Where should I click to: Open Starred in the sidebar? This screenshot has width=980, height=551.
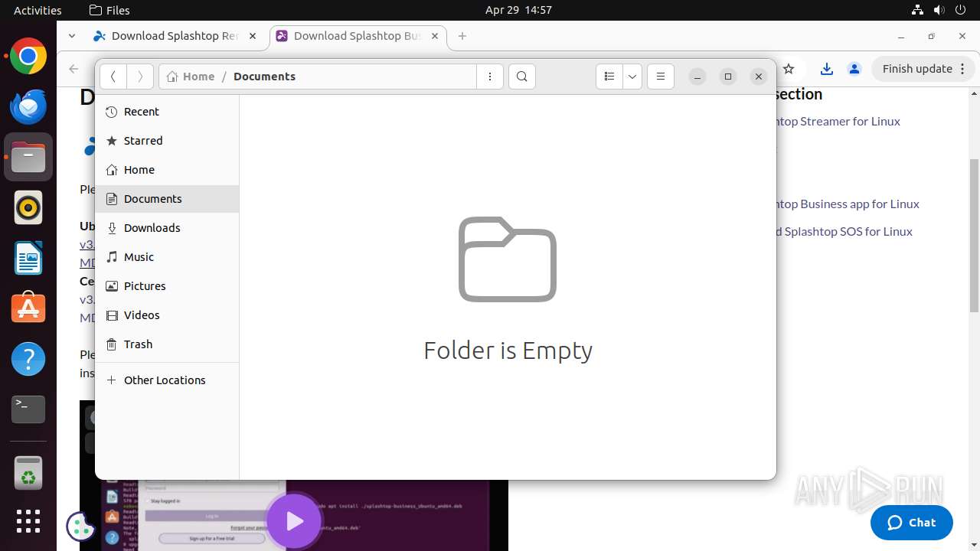pyautogui.click(x=167, y=141)
